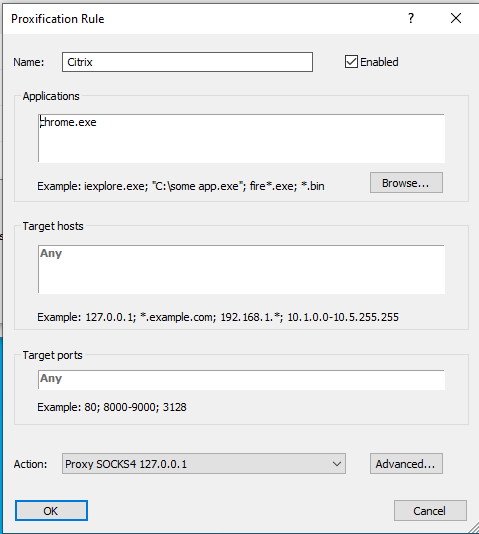The width and height of the screenshot is (479, 534).
Task: Open the Browse file picker
Action: click(406, 183)
